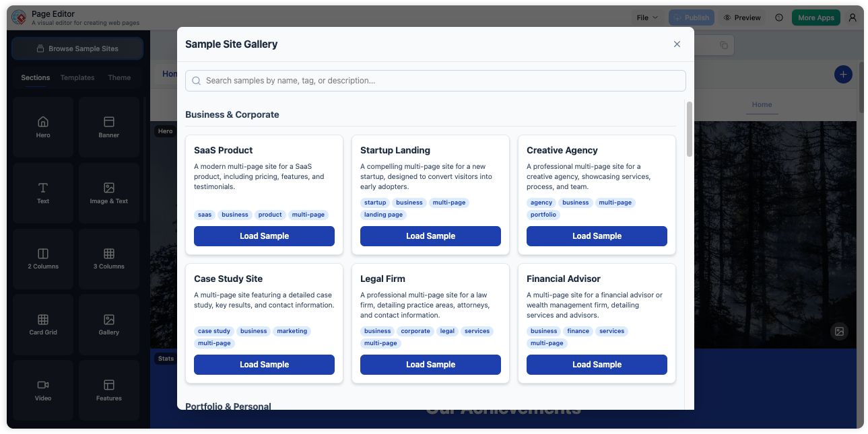The width and height of the screenshot is (868, 434).
Task: Click the magnifier icon in the sample search bar
Action: (196, 80)
